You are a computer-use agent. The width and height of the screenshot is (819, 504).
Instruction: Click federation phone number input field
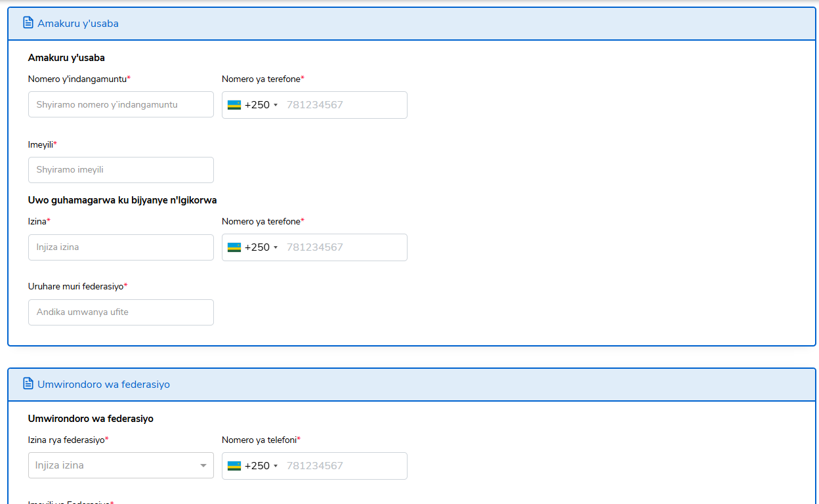pyautogui.click(x=344, y=466)
